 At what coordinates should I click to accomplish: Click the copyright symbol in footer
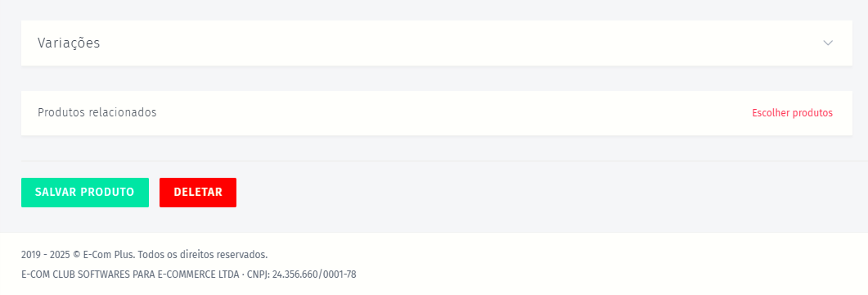coord(76,255)
